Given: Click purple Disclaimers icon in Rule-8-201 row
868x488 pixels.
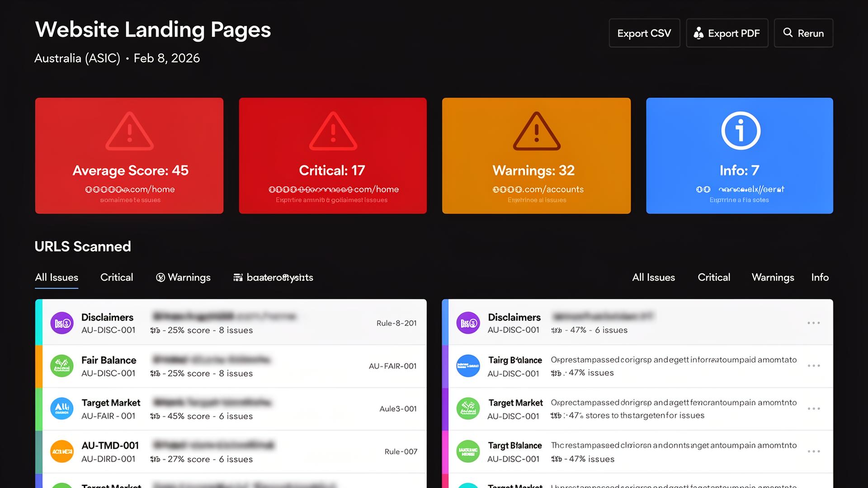Looking at the screenshot, I should 61,323.
